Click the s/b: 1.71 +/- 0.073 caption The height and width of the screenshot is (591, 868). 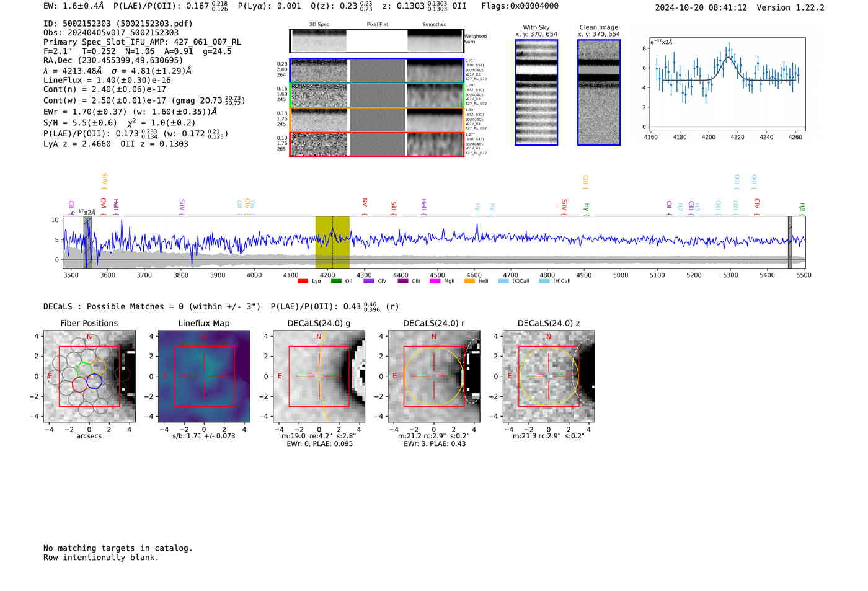click(x=204, y=435)
